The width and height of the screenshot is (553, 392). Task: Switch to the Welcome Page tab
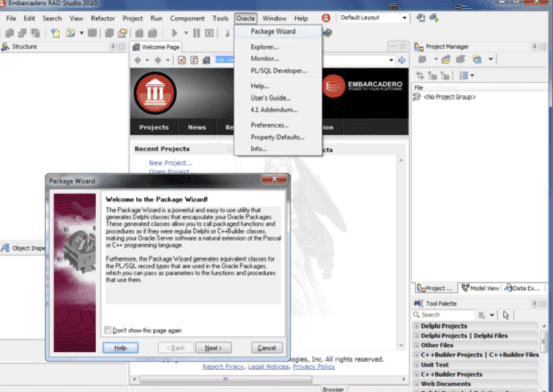156,47
